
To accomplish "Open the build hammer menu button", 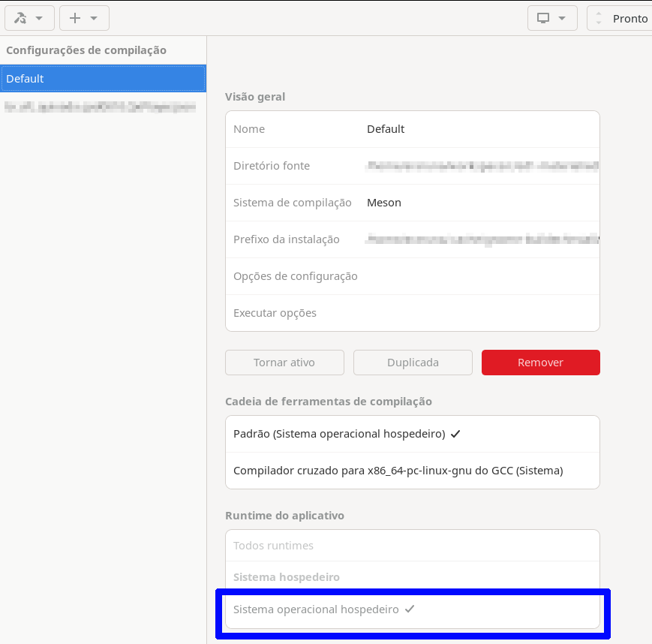I will tap(29, 18).
